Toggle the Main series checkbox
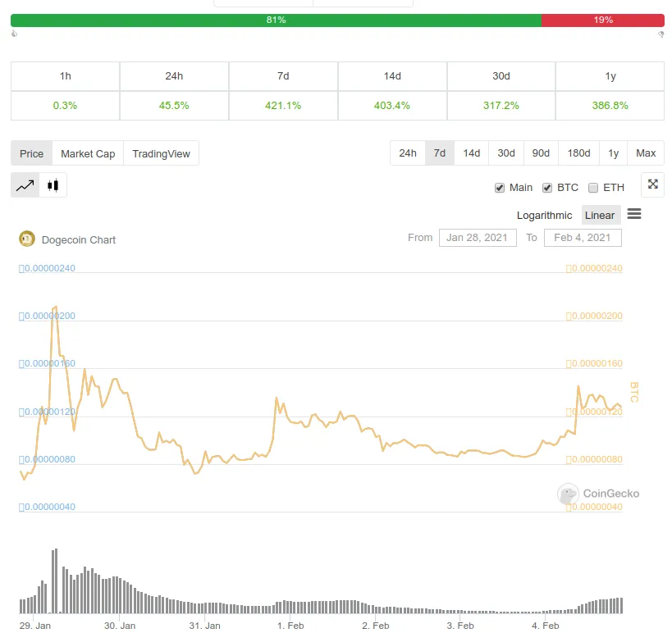672x642 pixels. [500, 188]
